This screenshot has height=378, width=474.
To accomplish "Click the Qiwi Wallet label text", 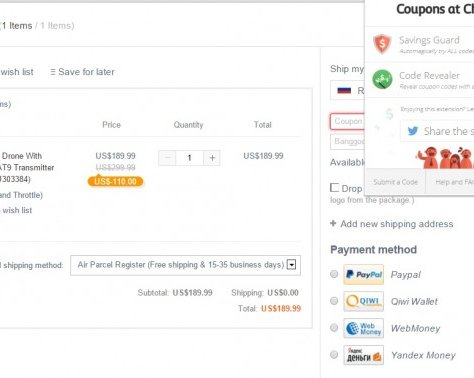I will coord(414,301).
